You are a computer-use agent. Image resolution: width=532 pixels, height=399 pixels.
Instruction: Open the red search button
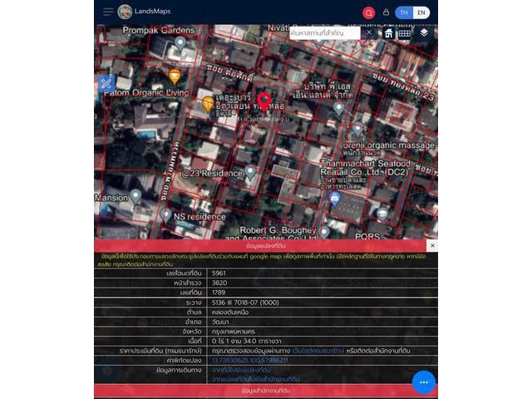[x=369, y=13]
